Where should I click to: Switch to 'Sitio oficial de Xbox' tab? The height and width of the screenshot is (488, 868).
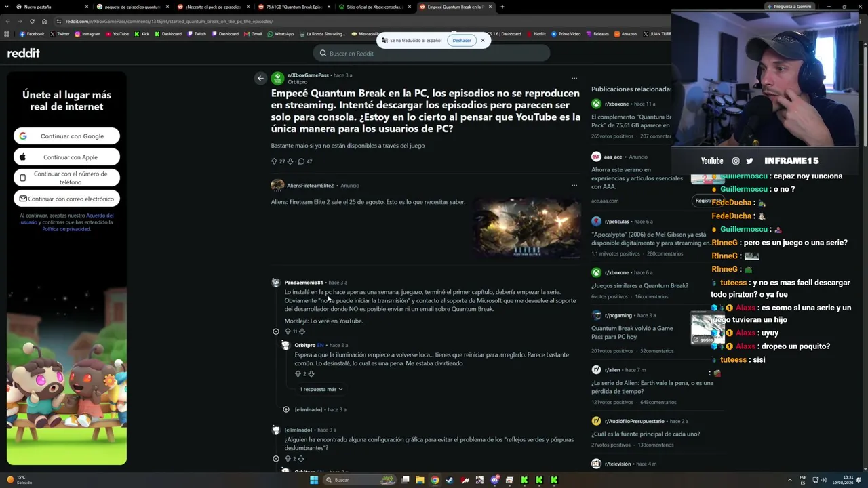tap(374, 7)
